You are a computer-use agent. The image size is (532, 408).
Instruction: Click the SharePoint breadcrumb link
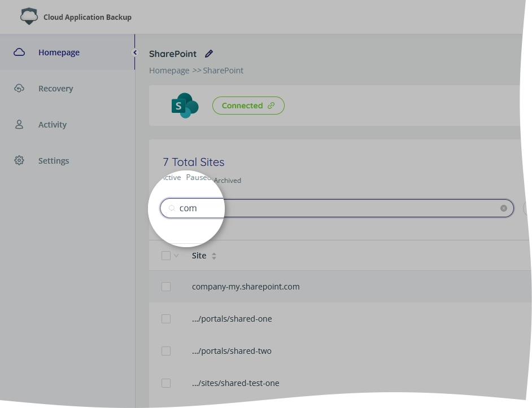point(223,71)
